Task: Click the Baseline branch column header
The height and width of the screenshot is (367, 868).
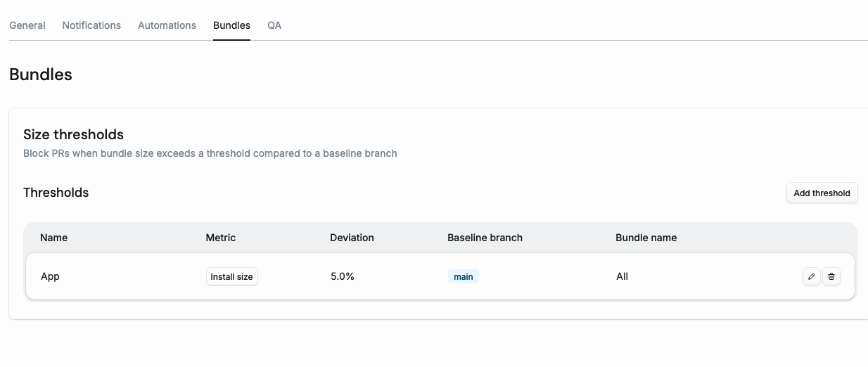Action: (485, 238)
